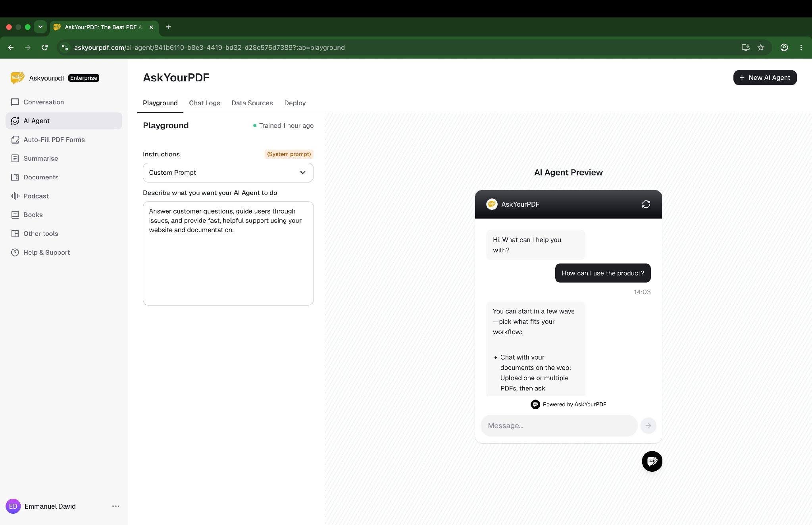The width and height of the screenshot is (812, 525).
Task: Open Books in the sidebar
Action: 64,215
